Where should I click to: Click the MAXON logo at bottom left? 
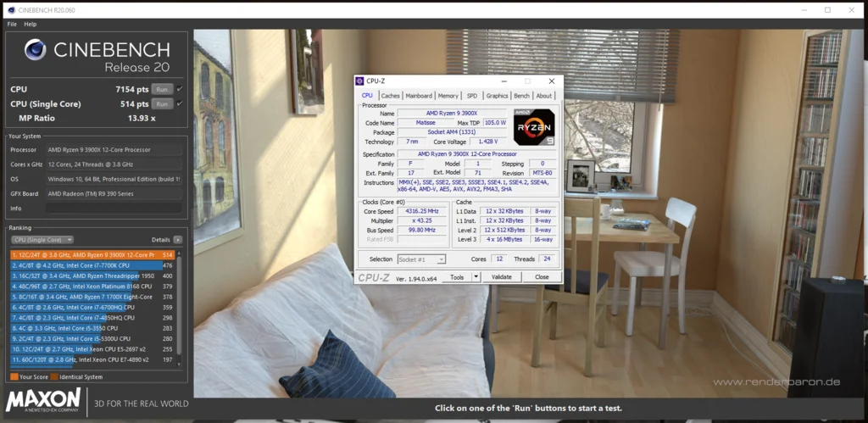pos(43,402)
